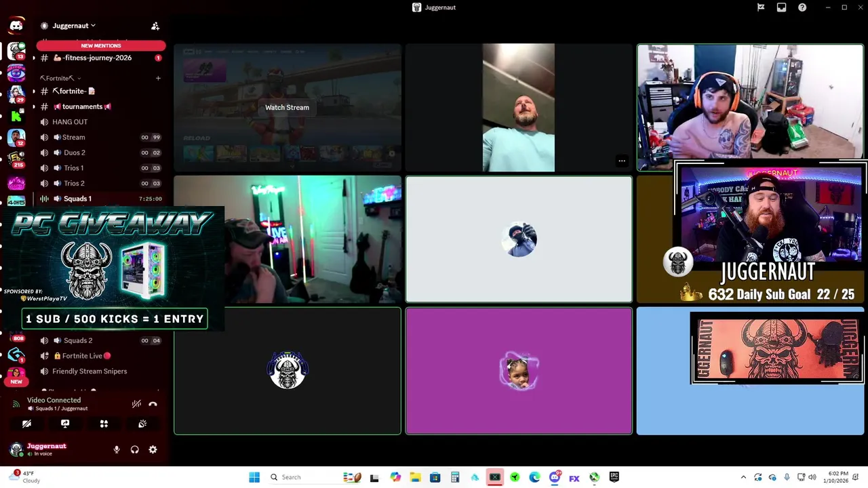Click the invite people icon beside Juggernaut
The width and height of the screenshot is (868, 488).
(155, 26)
